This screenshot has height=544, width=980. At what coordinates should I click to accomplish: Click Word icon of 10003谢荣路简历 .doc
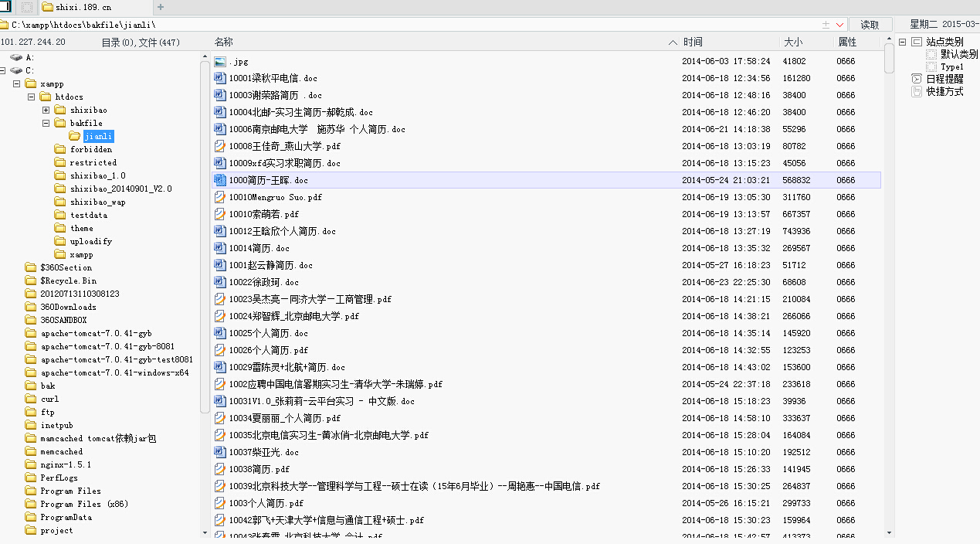[x=220, y=95]
